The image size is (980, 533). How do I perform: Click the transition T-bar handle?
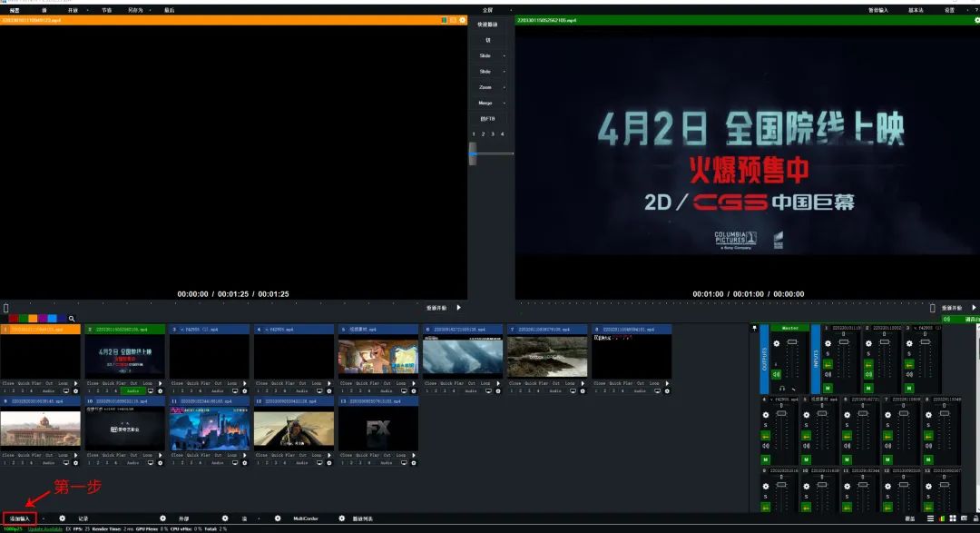pyautogui.click(x=473, y=153)
